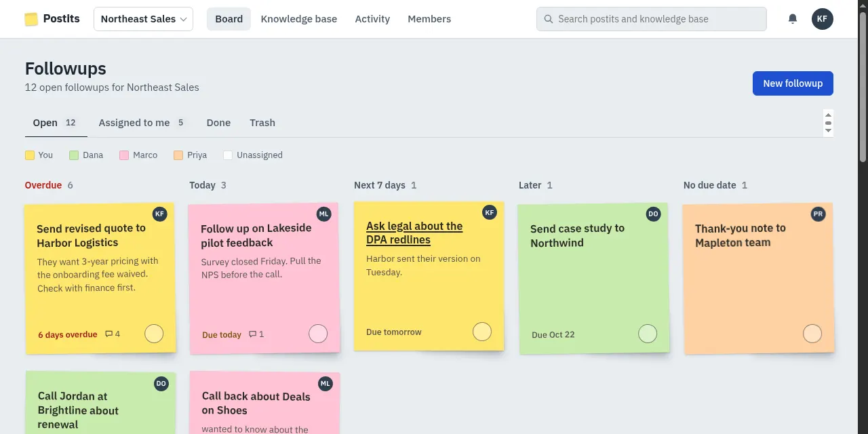
Task: Click the 'Due tomorrow' label
Action: pos(394,332)
